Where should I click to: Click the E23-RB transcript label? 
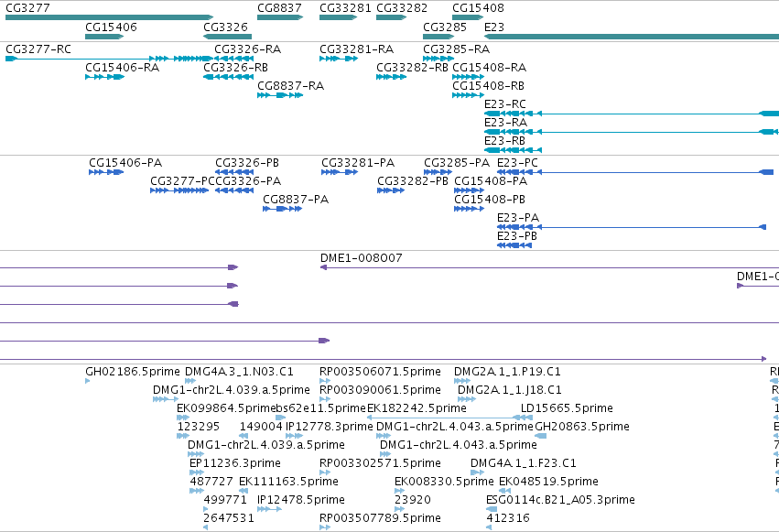coord(504,141)
